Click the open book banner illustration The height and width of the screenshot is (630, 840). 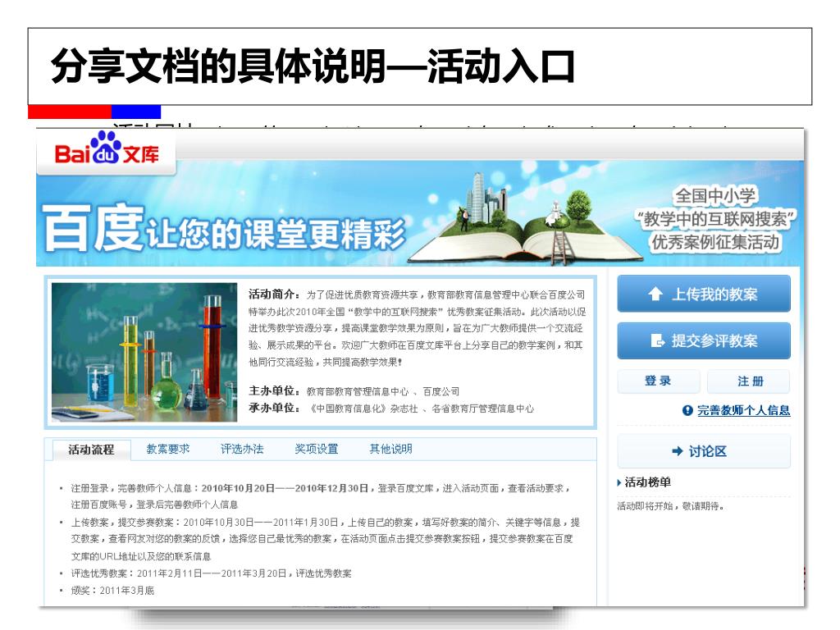(x=525, y=220)
